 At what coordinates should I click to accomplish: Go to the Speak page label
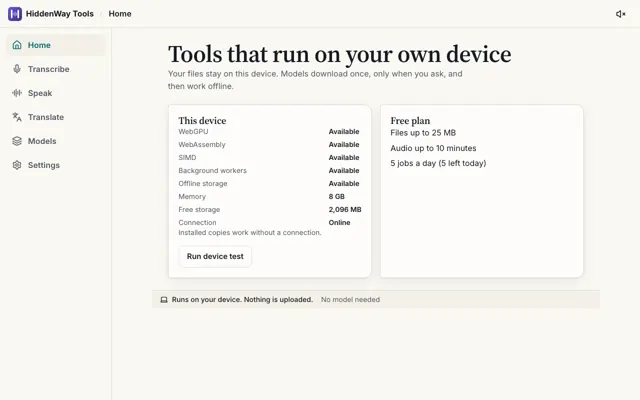40,93
